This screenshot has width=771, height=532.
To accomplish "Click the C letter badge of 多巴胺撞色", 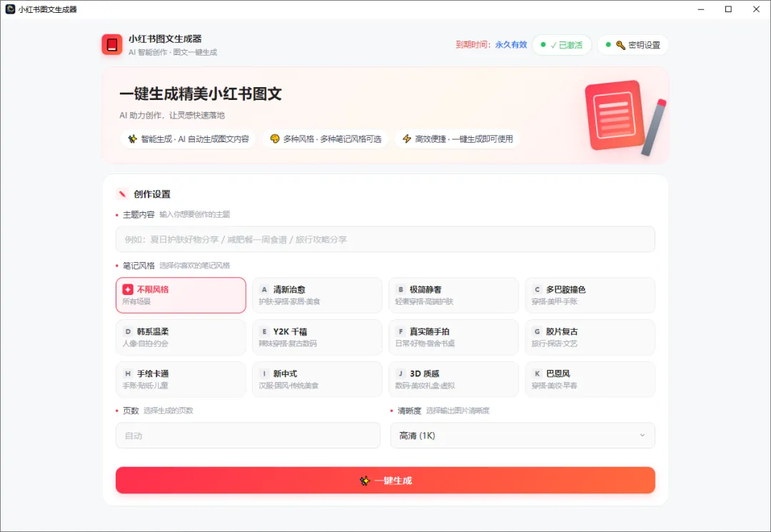I will pos(537,290).
